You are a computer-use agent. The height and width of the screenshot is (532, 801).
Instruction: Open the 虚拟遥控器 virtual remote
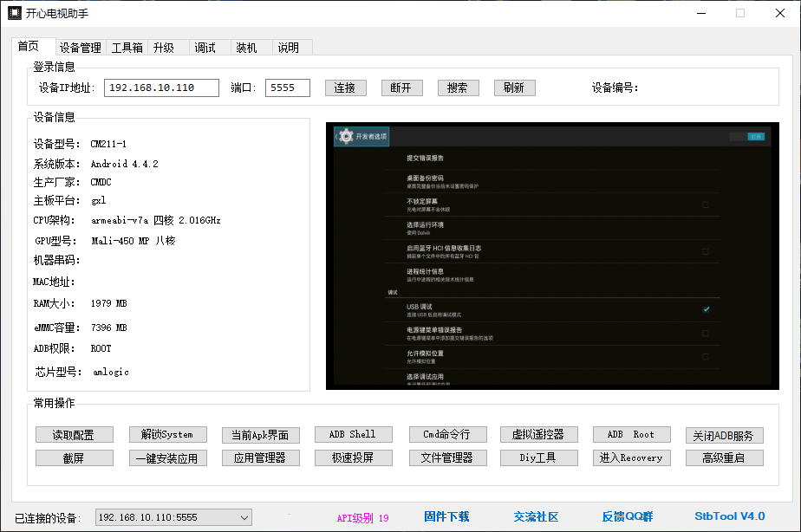(538, 434)
